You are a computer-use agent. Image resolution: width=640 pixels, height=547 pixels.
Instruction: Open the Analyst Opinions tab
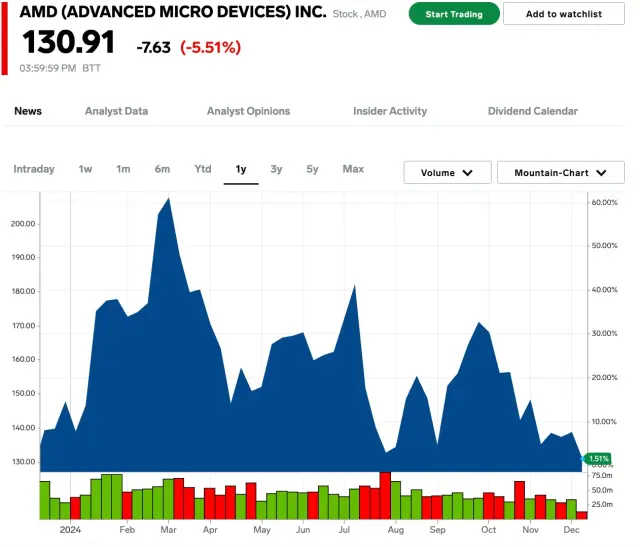tap(248, 111)
